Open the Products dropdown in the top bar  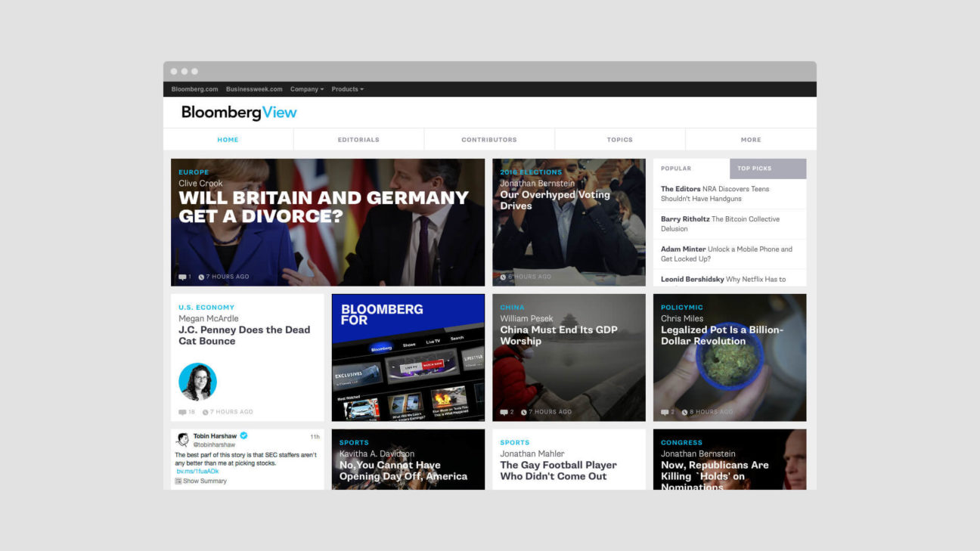(347, 89)
